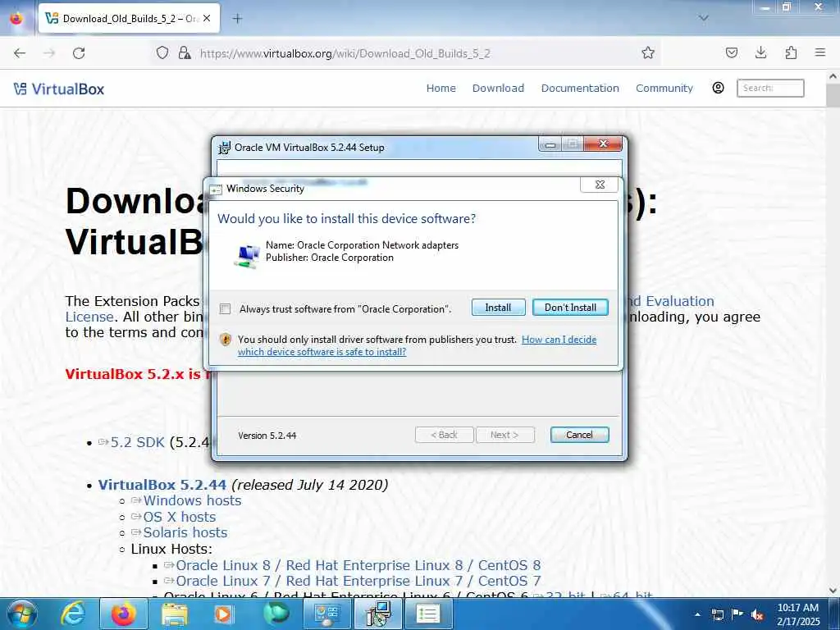Click the Install button in Windows Security

[x=498, y=308]
